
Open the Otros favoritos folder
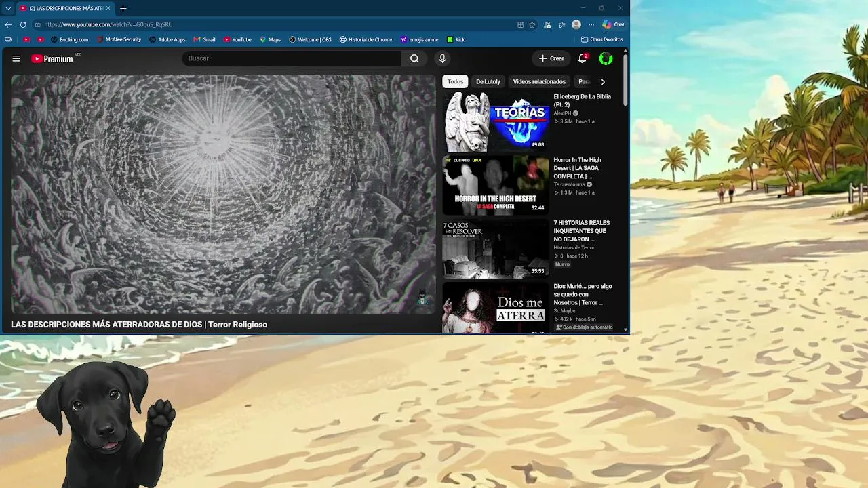tap(601, 39)
